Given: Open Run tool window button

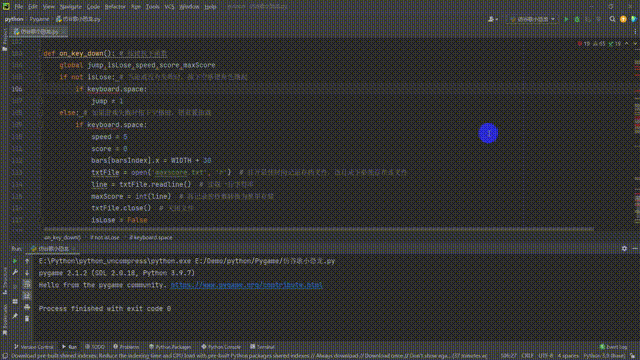Looking at the screenshot, I should coord(69,347).
